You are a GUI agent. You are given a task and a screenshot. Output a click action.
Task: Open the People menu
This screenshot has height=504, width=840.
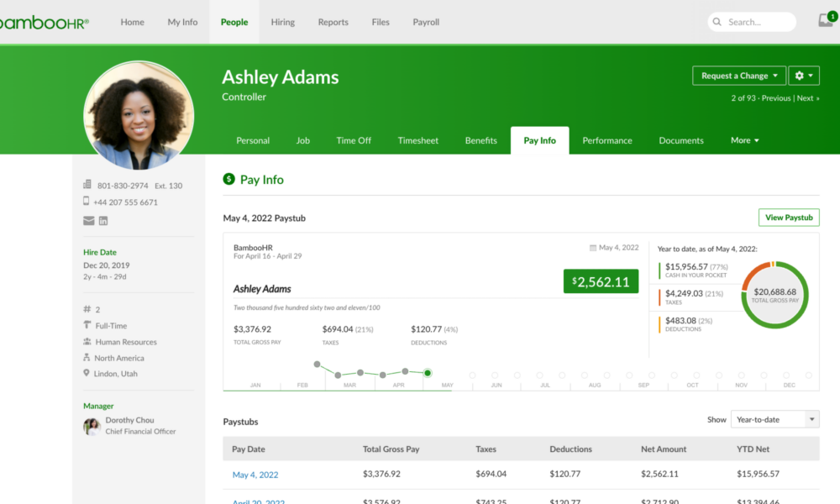coord(234,22)
